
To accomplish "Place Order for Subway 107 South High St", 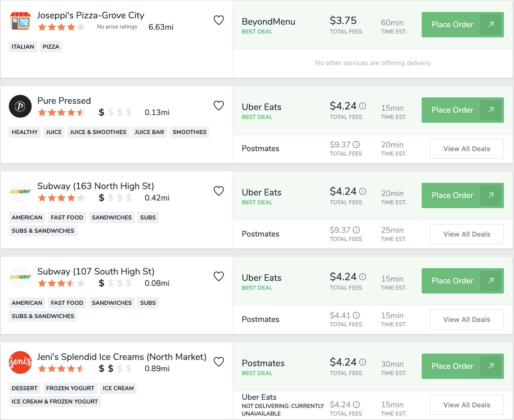I will pos(462,281).
